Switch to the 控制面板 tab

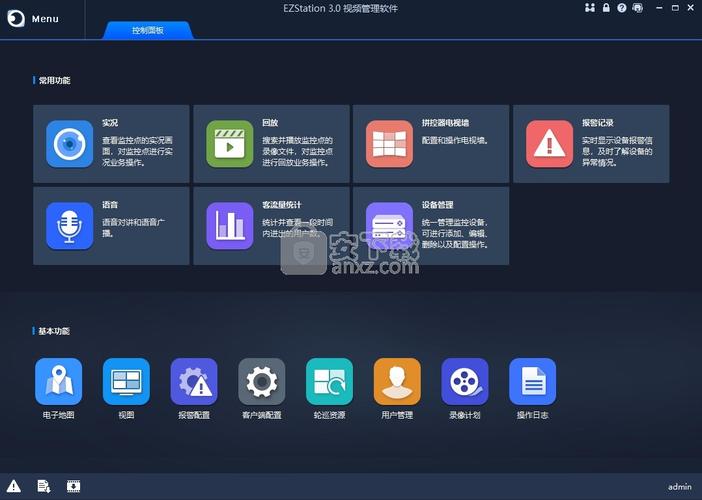coord(148,30)
